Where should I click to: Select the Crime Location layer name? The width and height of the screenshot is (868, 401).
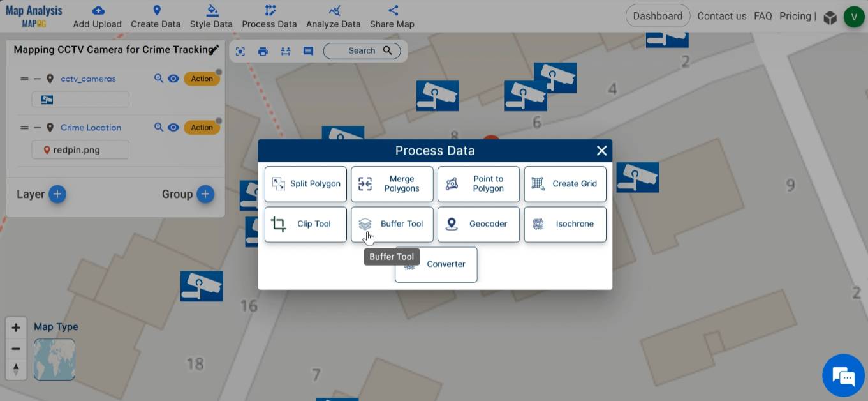[x=91, y=127]
